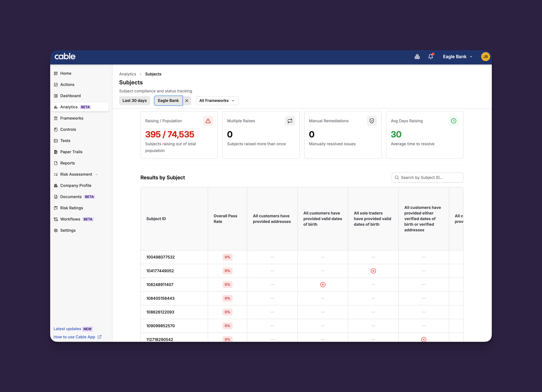The height and width of the screenshot is (392, 542).
Task: Open the Latest updates link
Action: [x=67, y=329]
